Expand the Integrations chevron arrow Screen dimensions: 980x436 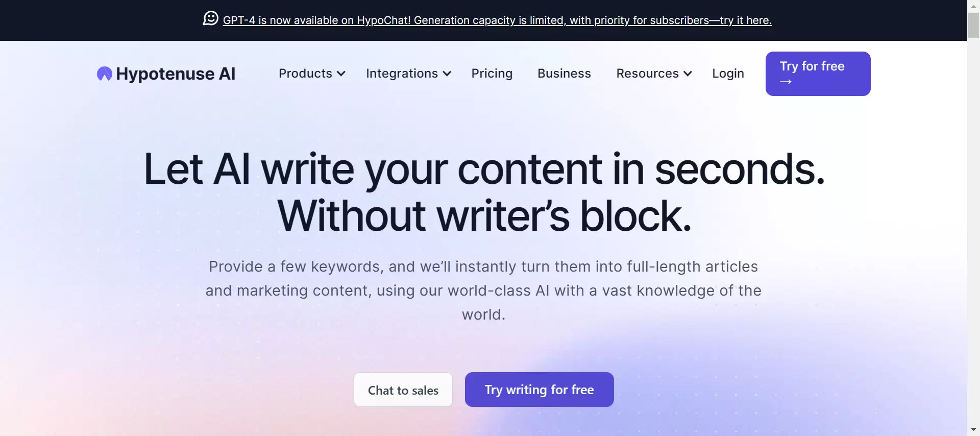tap(447, 74)
